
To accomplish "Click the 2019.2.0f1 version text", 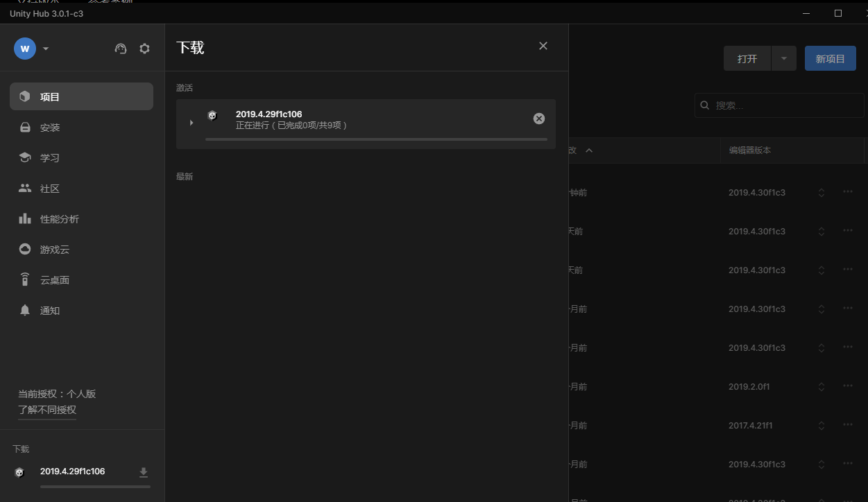I will [x=749, y=387].
